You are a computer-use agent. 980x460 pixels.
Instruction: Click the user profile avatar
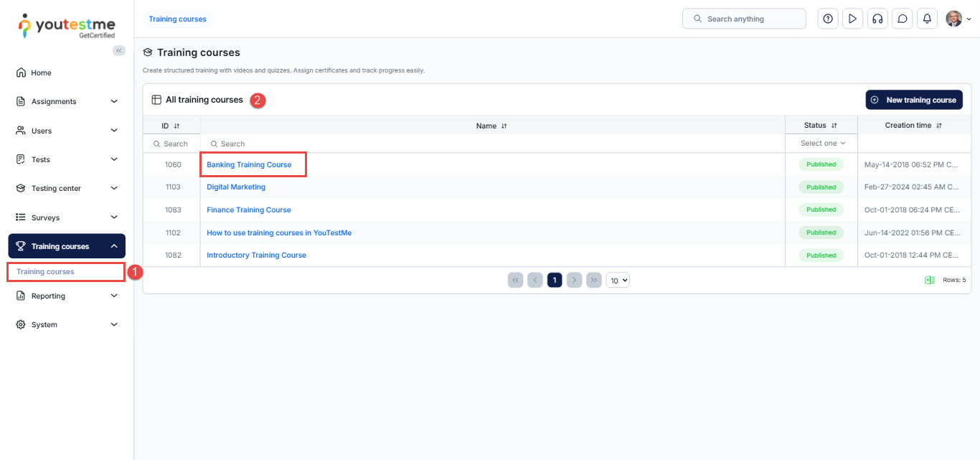953,19
